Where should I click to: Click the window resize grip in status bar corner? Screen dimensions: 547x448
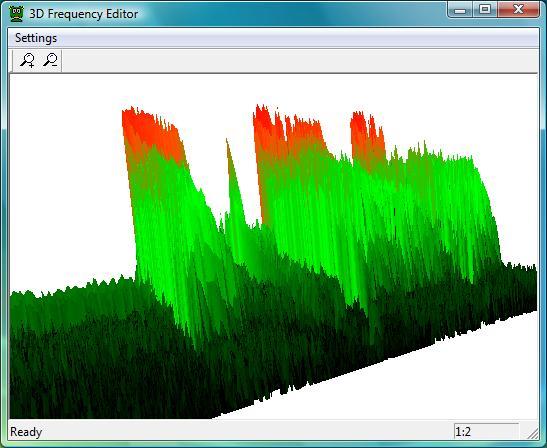coord(533,433)
